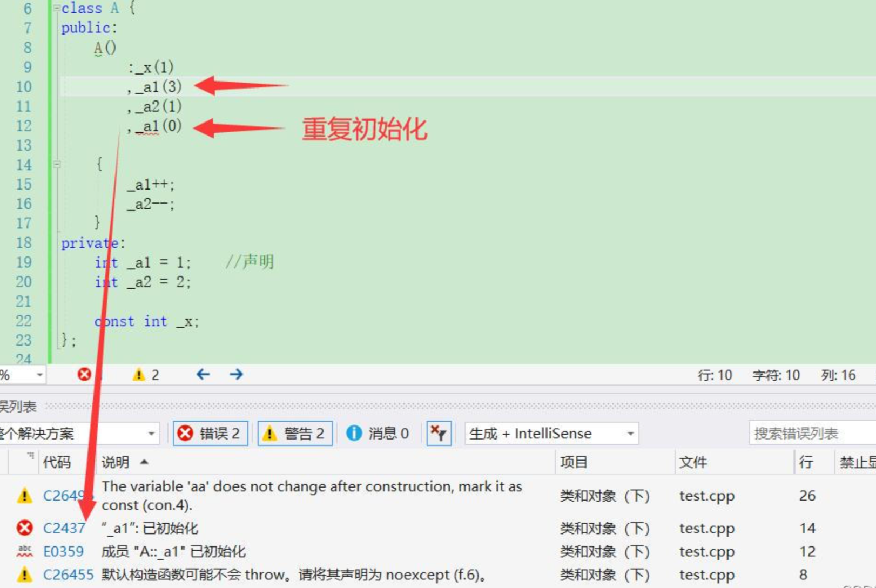
Task: Click the 字符: 10 status indicator
Action: coord(776,375)
